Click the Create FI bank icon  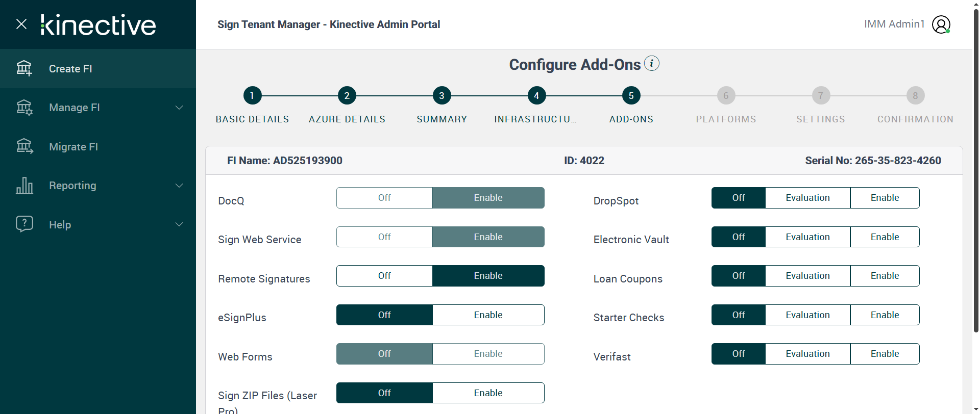click(x=24, y=68)
